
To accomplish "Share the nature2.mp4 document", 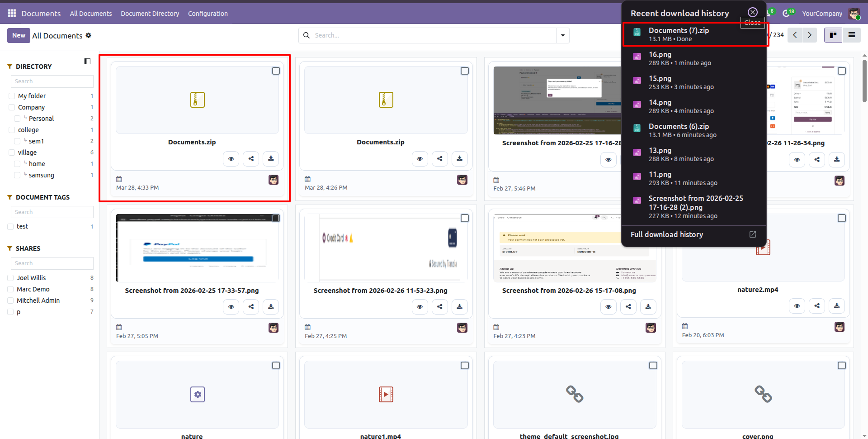I will [x=817, y=306].
